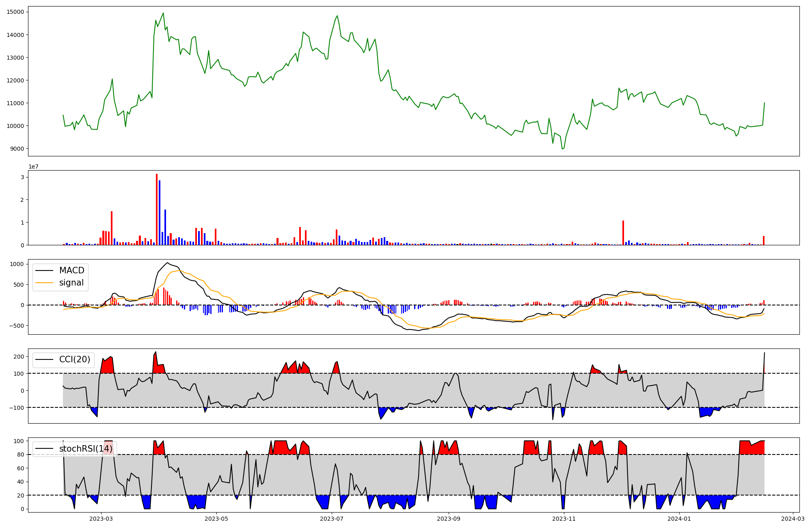
Task: Click the 2024-03 date tick label
Action: coord(793,518)
